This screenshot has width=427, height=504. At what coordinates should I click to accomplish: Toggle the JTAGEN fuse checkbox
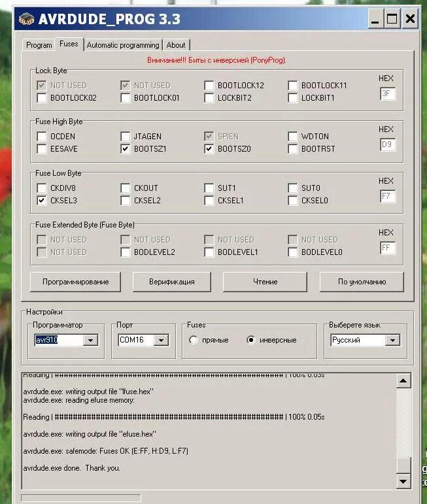126,137
